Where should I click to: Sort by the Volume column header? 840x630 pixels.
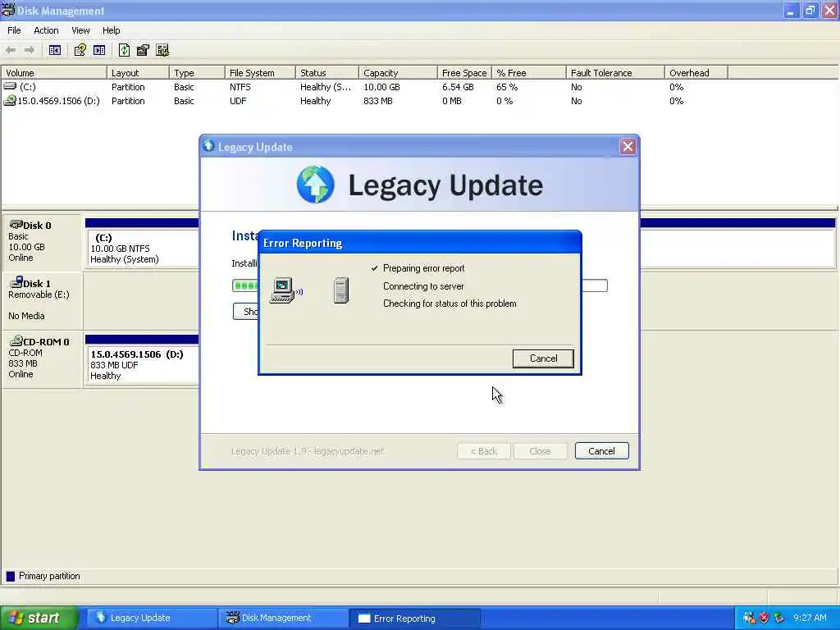pyautogui.click(x=53, y=73)
